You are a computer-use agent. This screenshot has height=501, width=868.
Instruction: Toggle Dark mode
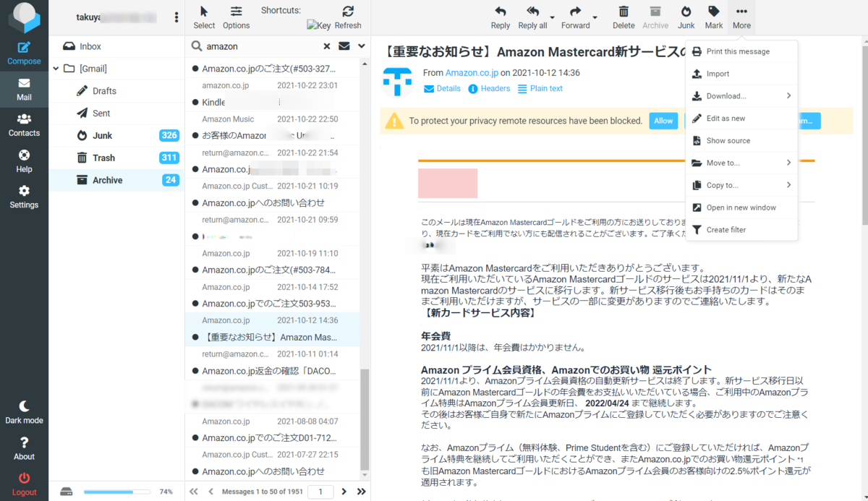pos(24,412)
